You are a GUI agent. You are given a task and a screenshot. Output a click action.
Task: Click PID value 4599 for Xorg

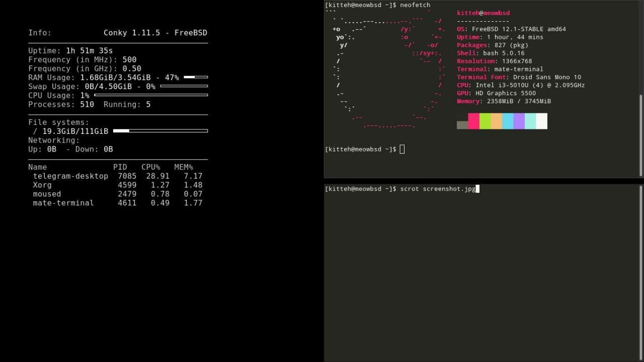[x=127, y=185]
